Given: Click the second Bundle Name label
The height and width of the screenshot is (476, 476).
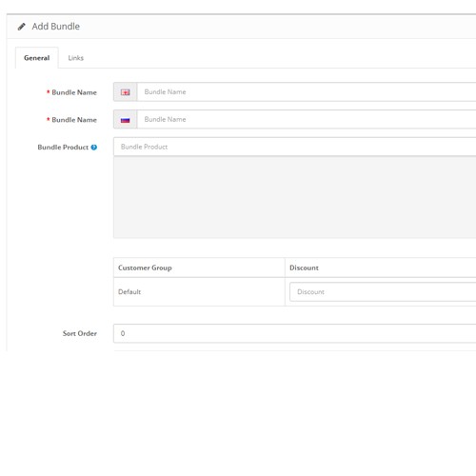Looking at the screenshot, I should pyautogui.click(x=74, y=120).
